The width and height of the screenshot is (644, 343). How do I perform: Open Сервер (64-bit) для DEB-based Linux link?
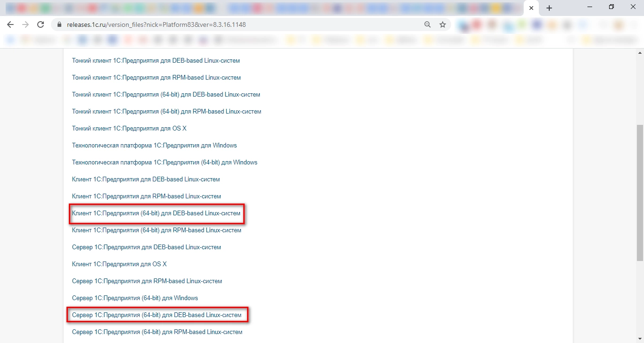(157, 315)
